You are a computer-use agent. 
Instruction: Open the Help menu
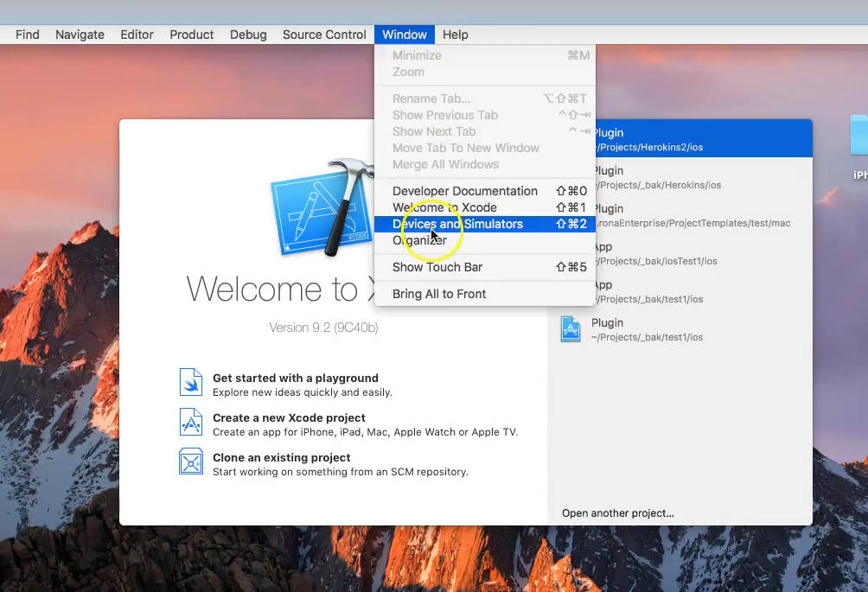455,35
